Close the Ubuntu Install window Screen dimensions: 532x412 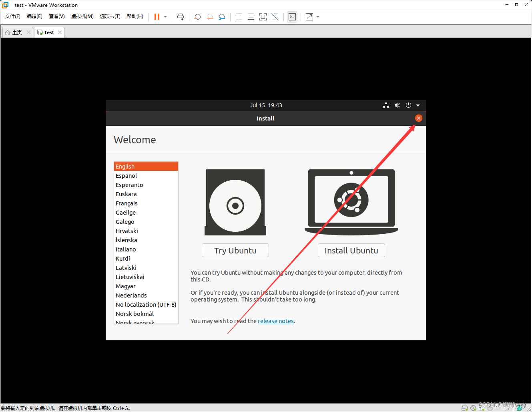(x=419, y=118)
